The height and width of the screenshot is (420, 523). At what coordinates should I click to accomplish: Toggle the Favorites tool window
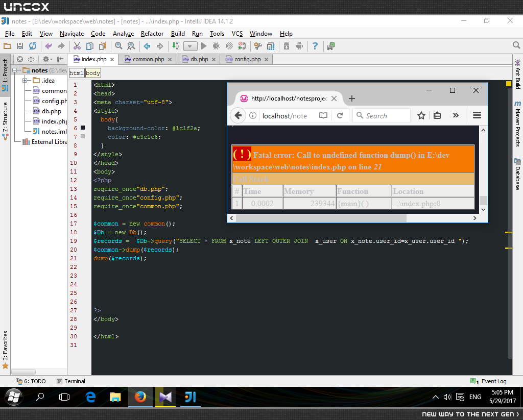[5, 350]
